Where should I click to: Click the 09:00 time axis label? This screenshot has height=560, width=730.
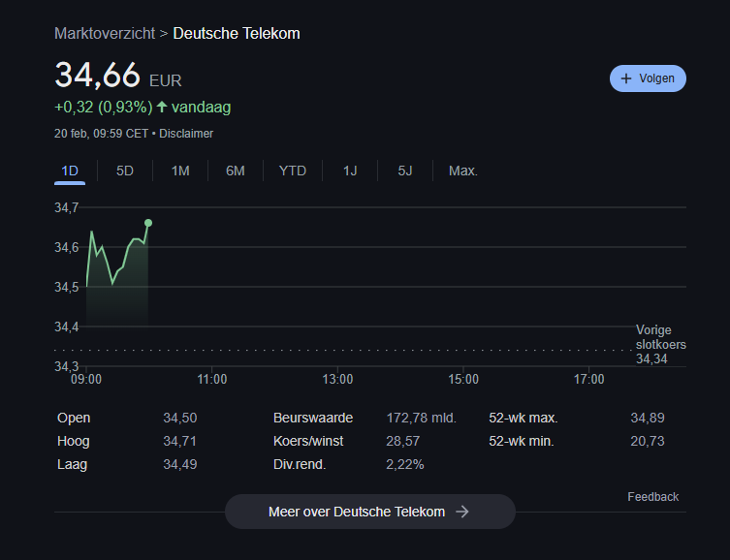[86, 380]
